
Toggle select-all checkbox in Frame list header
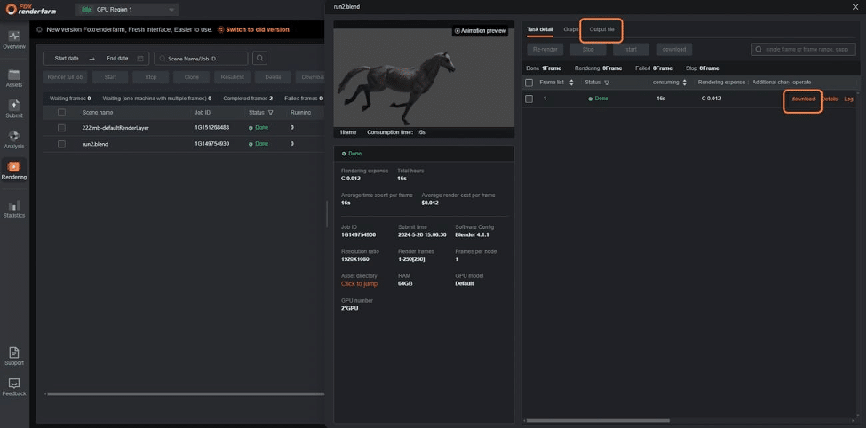[x=530, y=83]
